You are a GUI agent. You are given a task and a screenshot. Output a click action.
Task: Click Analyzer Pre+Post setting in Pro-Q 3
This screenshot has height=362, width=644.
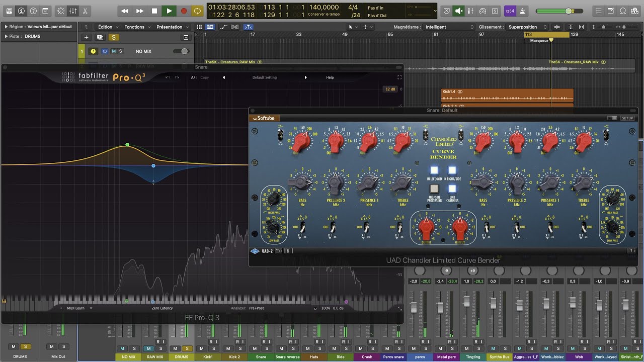click(x=256, y=308)
